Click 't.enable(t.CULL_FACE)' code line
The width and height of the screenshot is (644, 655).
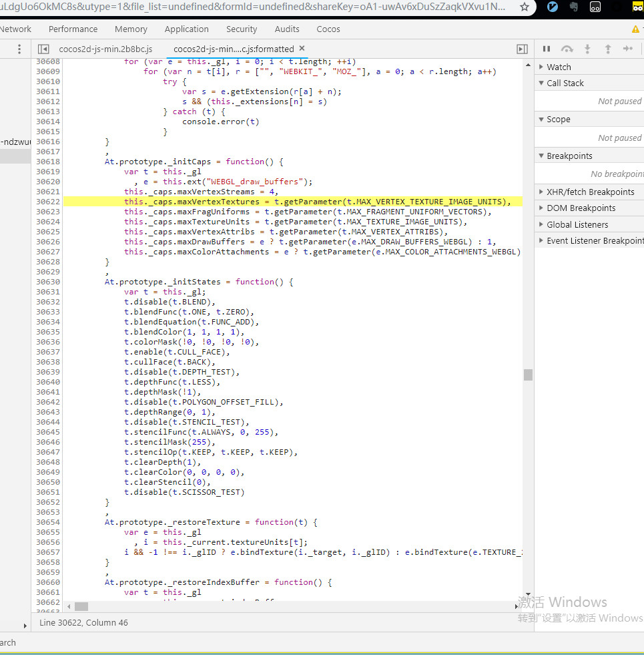pyautogui.click(x=177, y=352)
